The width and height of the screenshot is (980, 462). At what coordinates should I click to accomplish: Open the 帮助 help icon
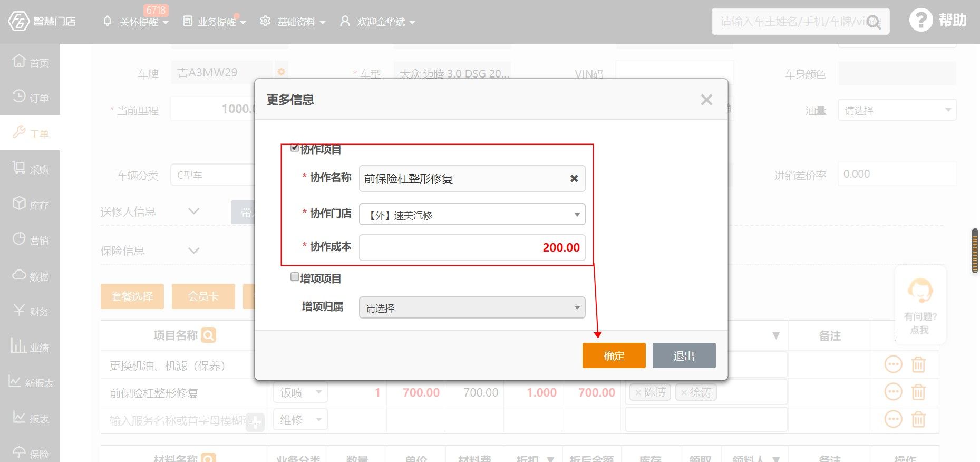pos(921,21)
